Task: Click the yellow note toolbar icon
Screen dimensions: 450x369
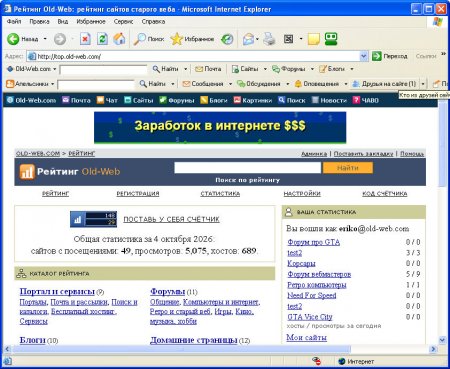Action: 314,39
